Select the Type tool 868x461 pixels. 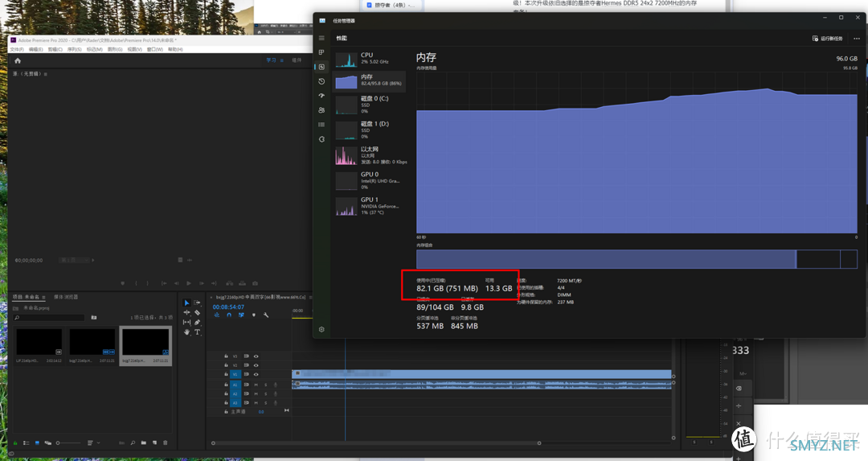point(197,332)
